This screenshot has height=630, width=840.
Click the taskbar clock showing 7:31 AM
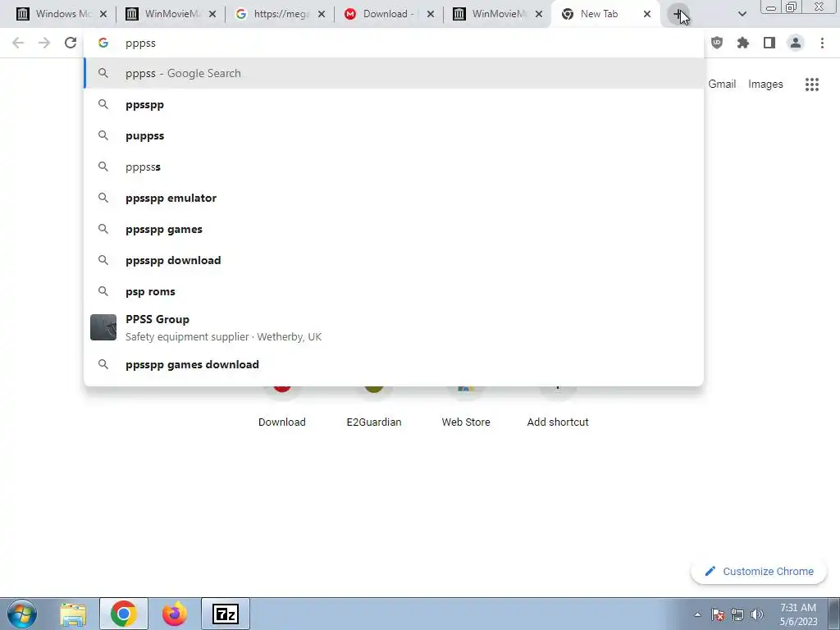798,614
